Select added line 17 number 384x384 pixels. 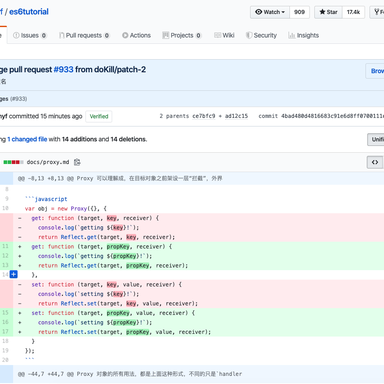coord(6,332)
